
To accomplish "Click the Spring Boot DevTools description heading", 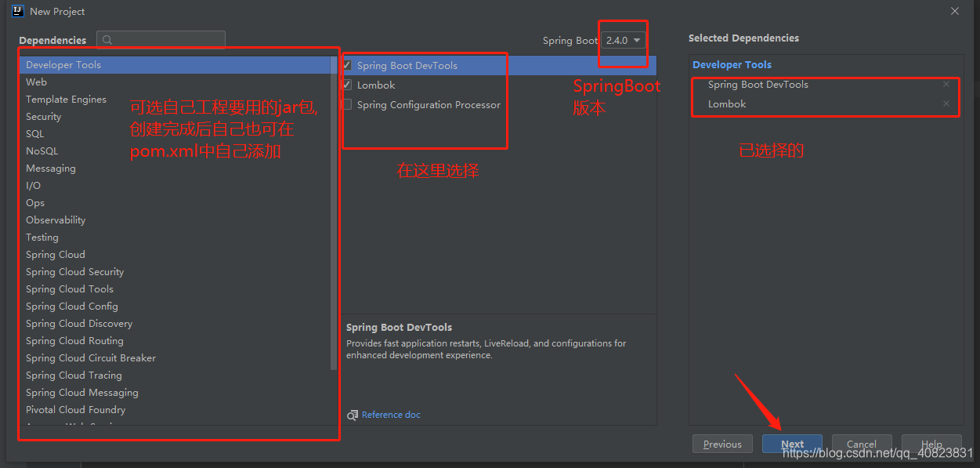I will pos(399,328).
